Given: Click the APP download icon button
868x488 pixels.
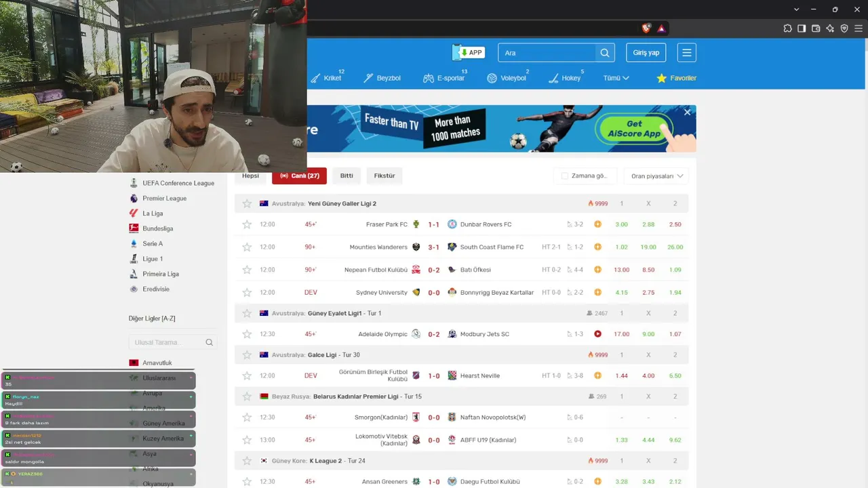Looking at the screenshot, I should pos(469,52).
